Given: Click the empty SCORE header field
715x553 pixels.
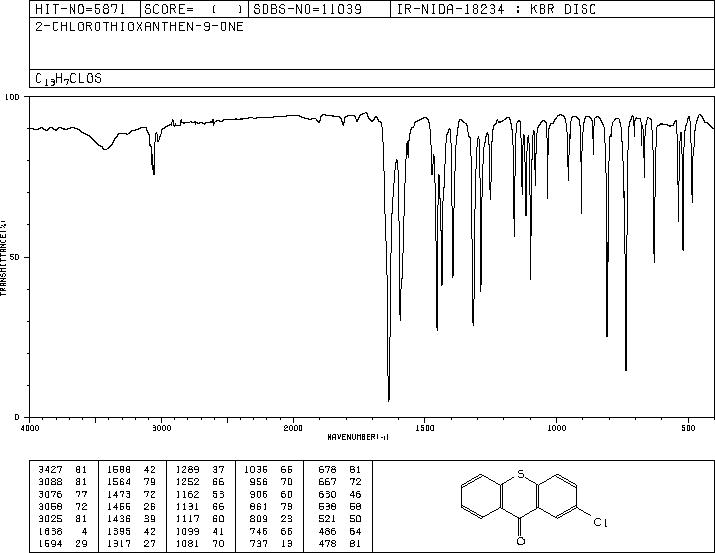Looking at the screenshot, I should [x=194, y=9].
